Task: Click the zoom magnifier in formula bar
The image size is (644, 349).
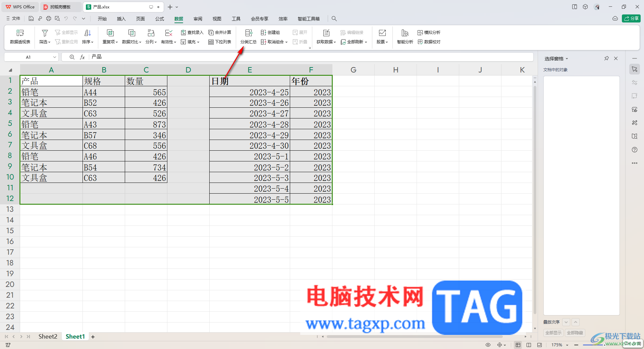Action: (x=72, y=57)
